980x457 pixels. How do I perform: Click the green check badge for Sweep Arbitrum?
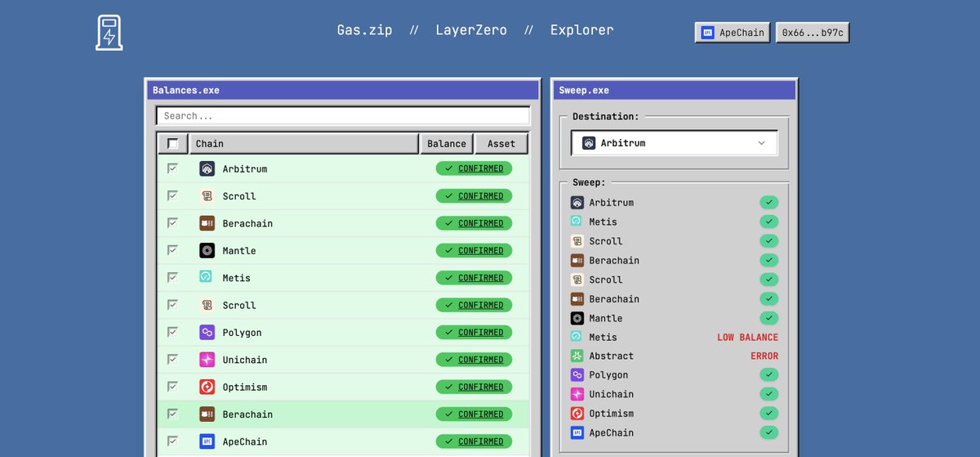click(x=768, y=202)
